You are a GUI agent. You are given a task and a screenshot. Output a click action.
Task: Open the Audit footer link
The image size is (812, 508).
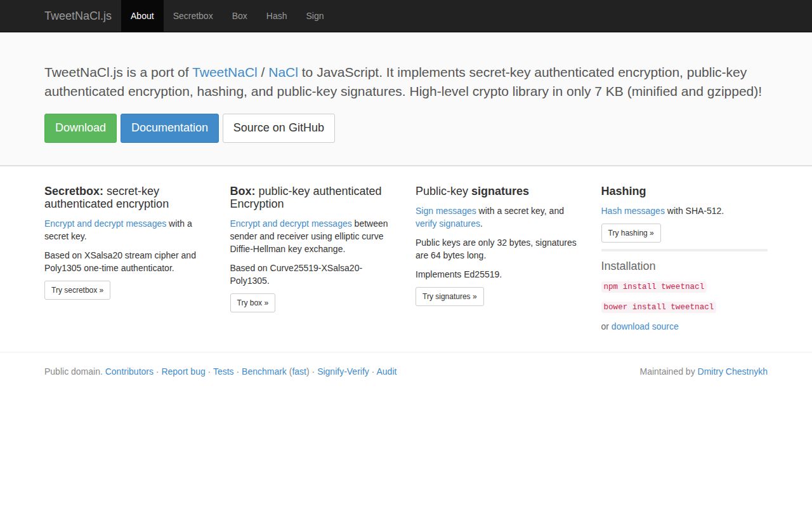click(386, 371)
